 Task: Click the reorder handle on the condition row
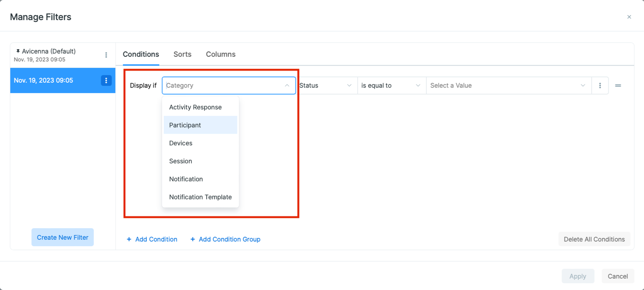tap(618, 85)
